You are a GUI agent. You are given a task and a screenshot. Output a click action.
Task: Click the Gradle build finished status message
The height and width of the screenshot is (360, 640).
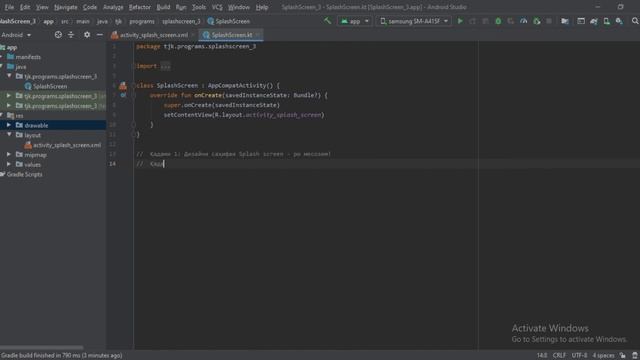point(61,356)
